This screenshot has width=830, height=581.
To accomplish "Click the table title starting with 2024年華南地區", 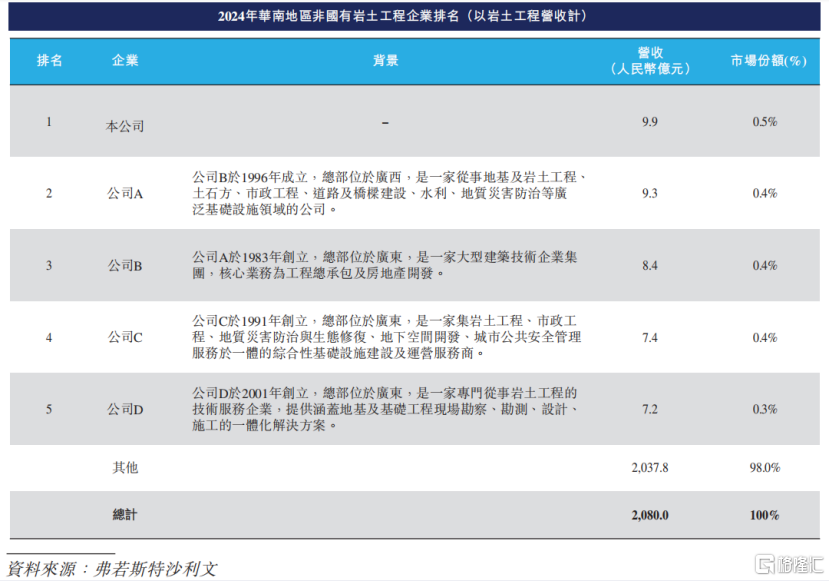I will [415, 16].
